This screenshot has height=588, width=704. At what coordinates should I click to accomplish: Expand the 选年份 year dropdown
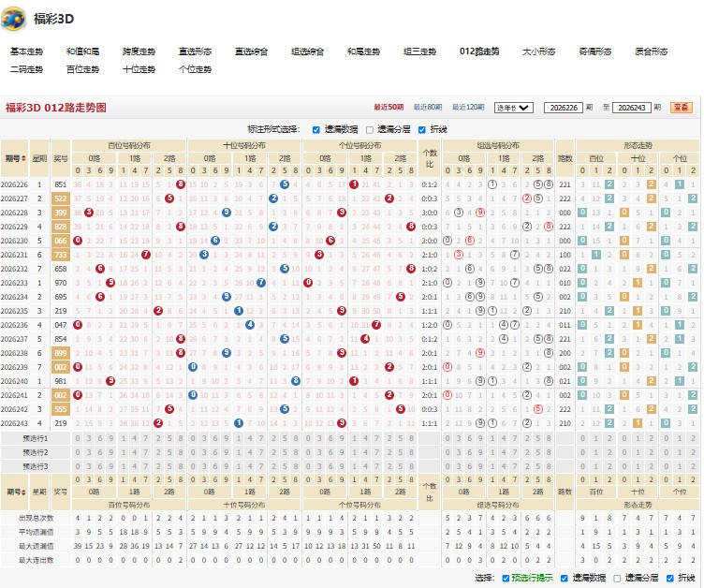tap(514, 108)
